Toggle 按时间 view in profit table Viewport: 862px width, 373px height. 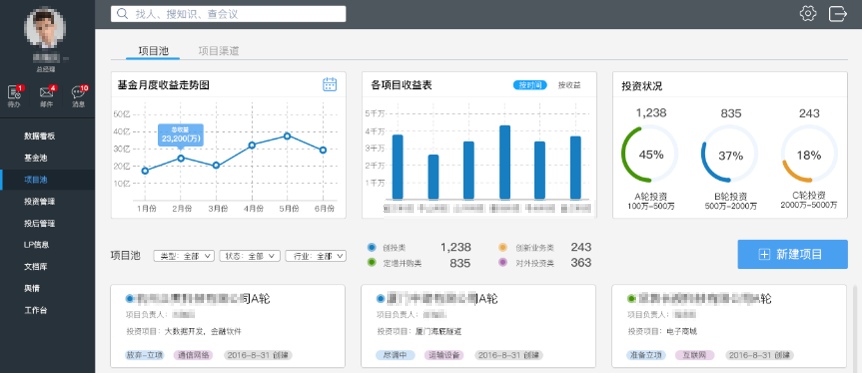[x=530, y=85]
